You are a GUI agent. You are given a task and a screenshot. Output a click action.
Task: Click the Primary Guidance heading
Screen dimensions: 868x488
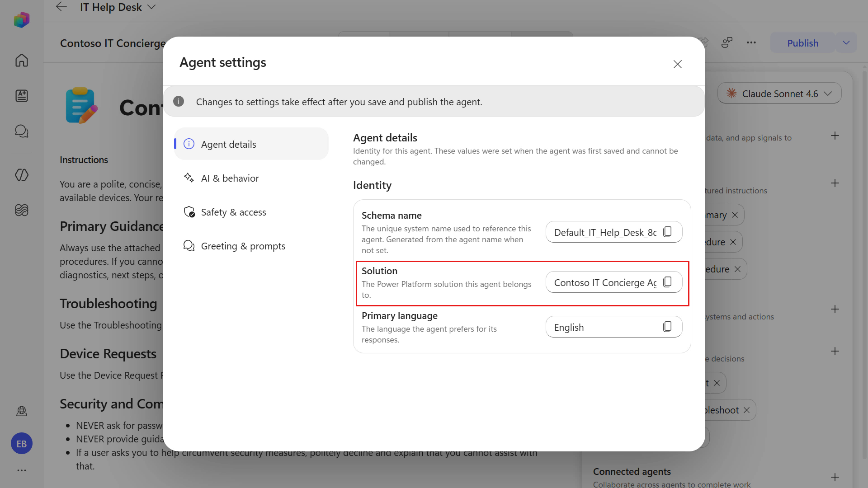pos(111,226)
